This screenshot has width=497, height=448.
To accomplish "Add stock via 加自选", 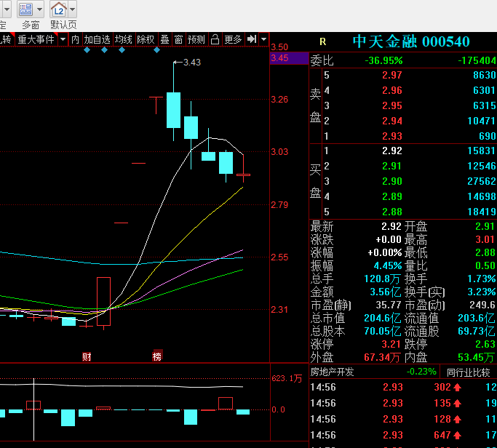I will pos(97,39).
